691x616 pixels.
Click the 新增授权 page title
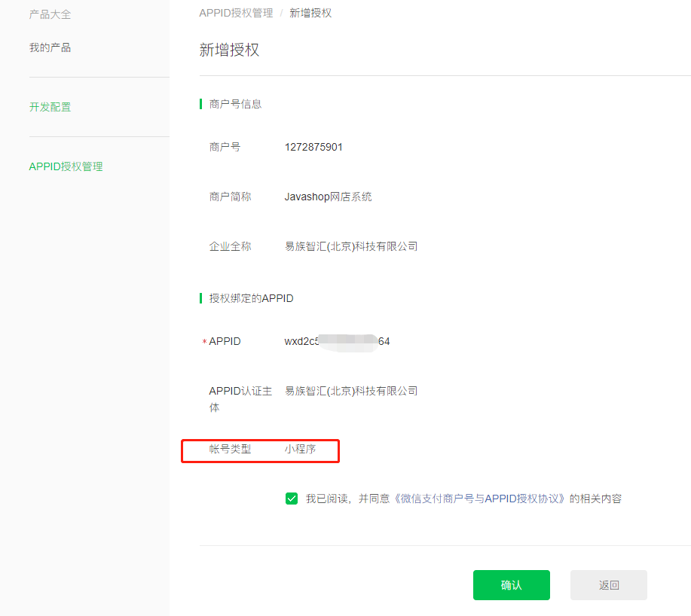[x=229, y=50]
